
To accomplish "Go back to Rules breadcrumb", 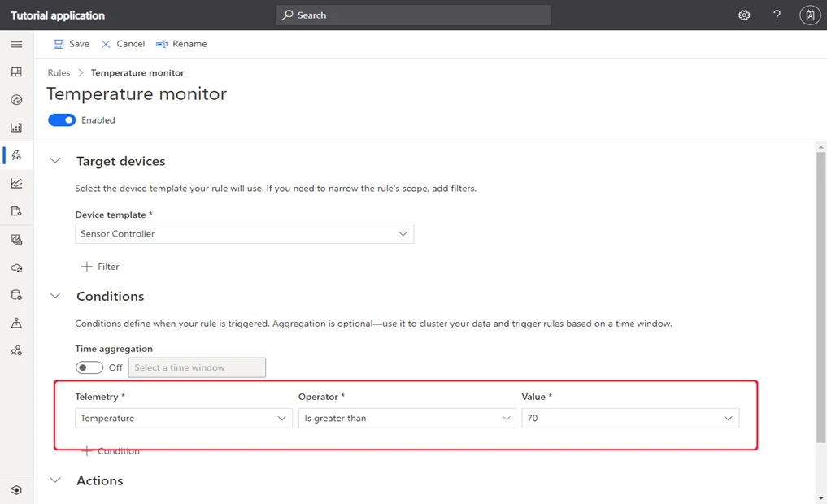I will (59, 72).
